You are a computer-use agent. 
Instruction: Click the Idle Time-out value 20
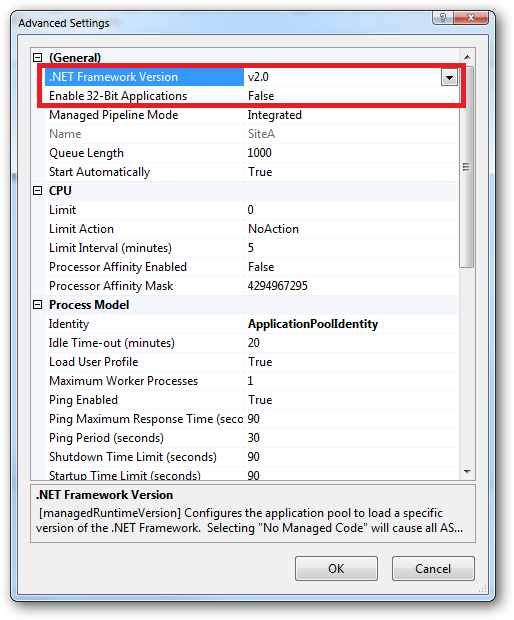254,342
